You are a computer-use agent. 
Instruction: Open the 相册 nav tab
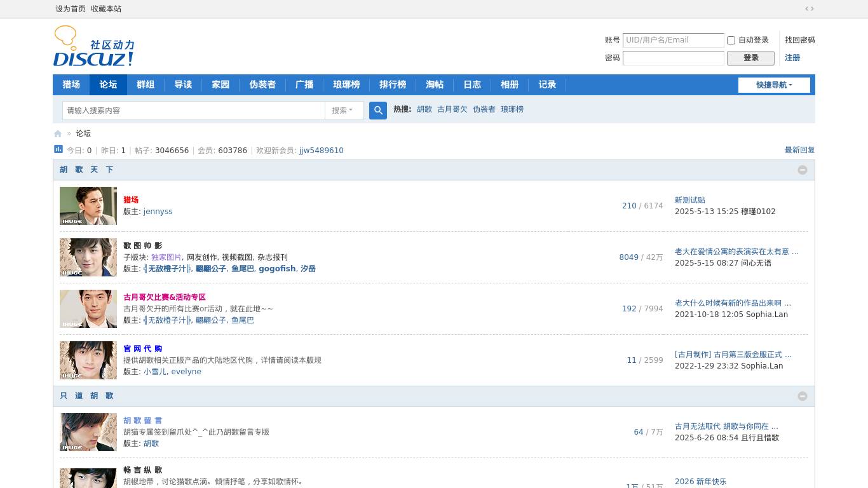coord(510,85)
